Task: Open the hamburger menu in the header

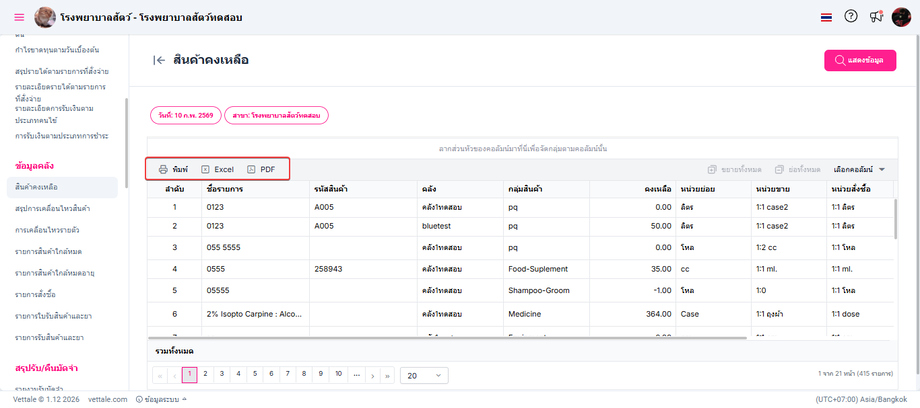Action: click(19, 17)
